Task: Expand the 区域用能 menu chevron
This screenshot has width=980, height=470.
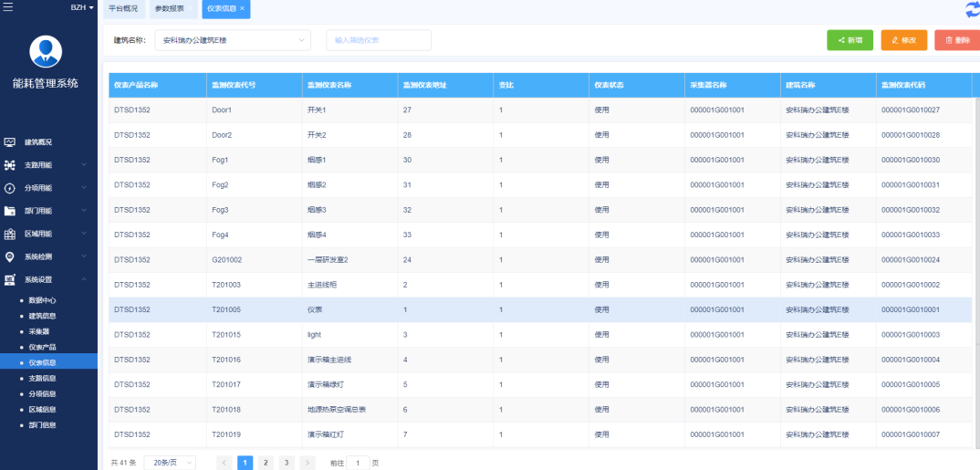Action: 84,234
